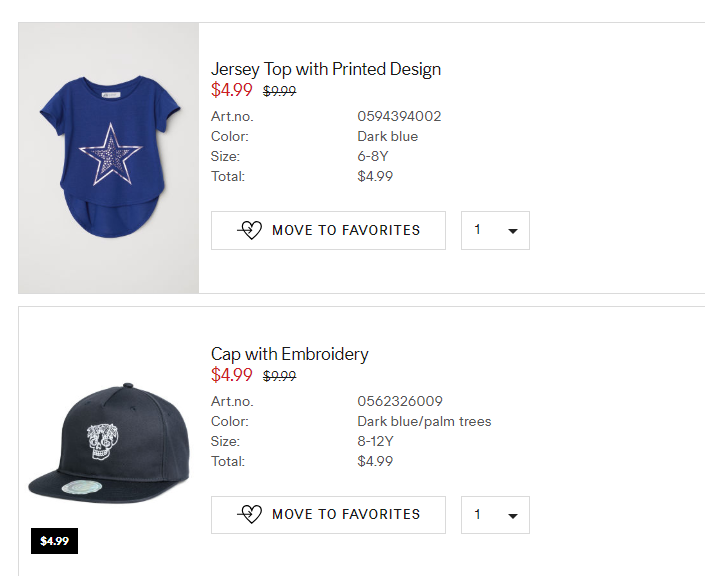Click the black $4.99 price badge on cap
Image resolution: width=705 pixels, height=576 pixels.
point(54,541)
